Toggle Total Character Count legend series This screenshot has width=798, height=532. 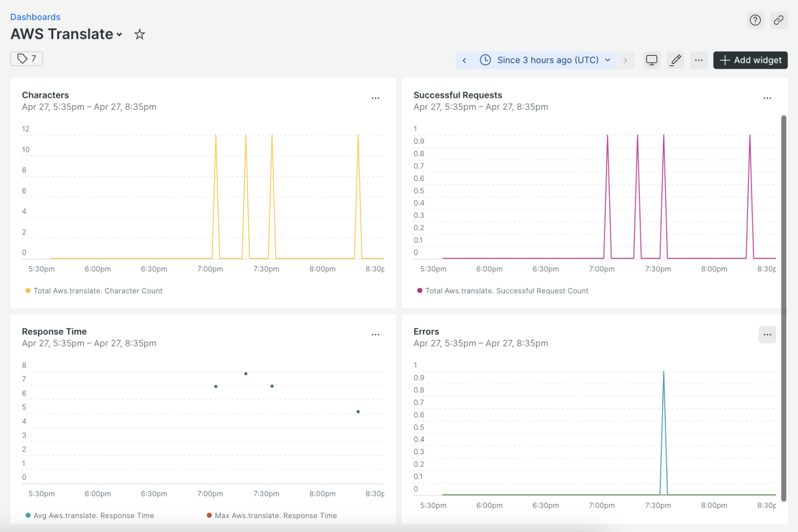pyautogui.click(x=94, y=291)
